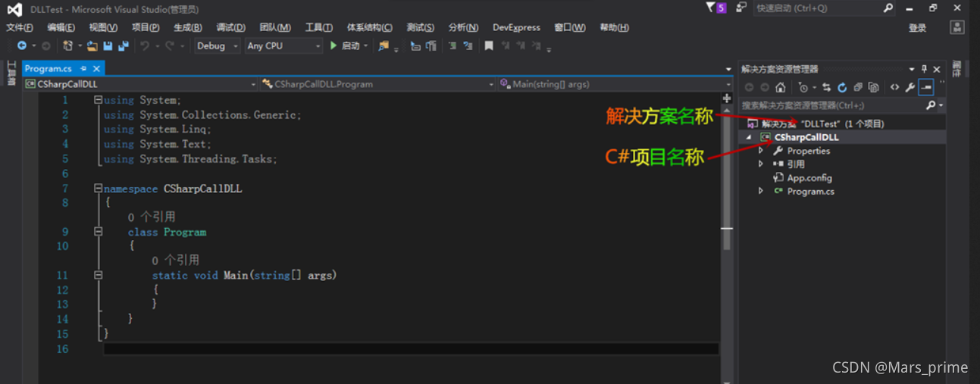Screen dimensions: 980x384
Task: Click the split editor handle above scrollbar
Action: click(727, 98)
